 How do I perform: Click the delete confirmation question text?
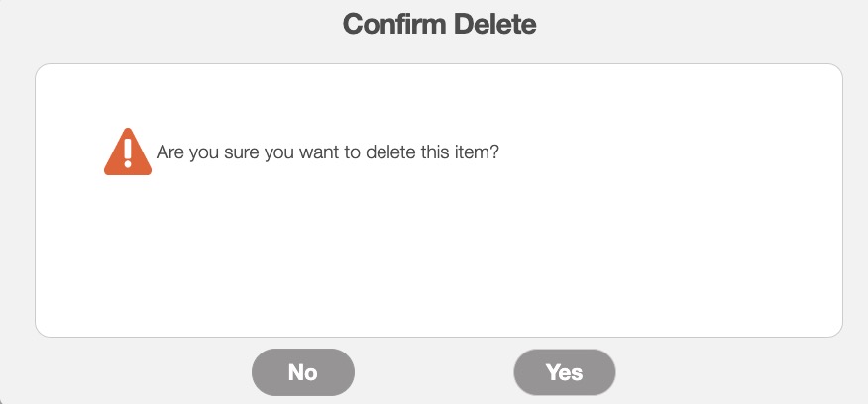[x=327, y=154]
